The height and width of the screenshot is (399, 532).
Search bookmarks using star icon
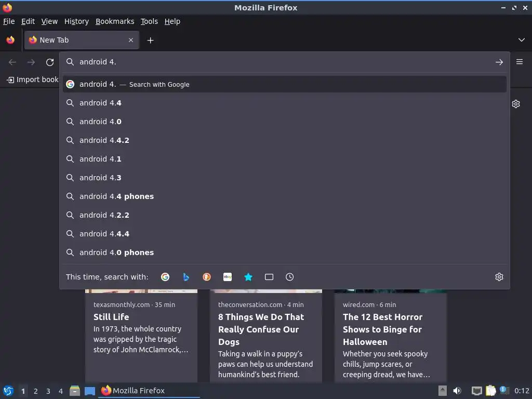[248, 277]
